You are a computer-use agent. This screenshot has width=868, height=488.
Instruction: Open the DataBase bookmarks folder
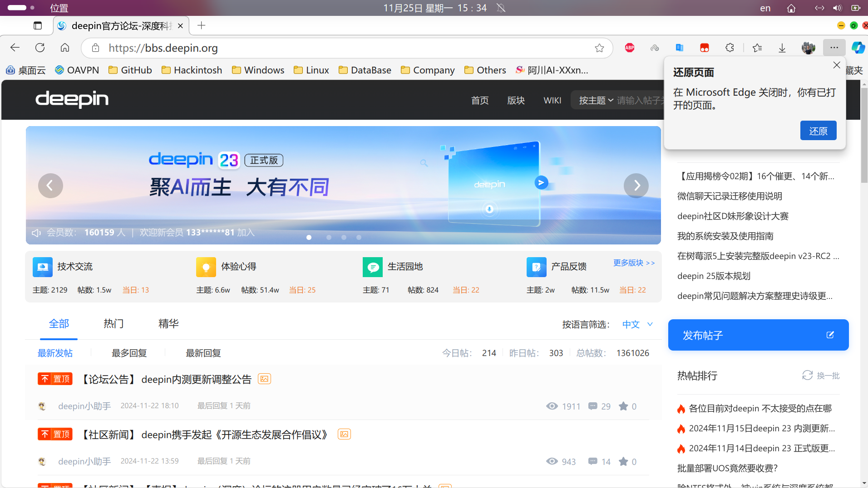click(365, 70)
